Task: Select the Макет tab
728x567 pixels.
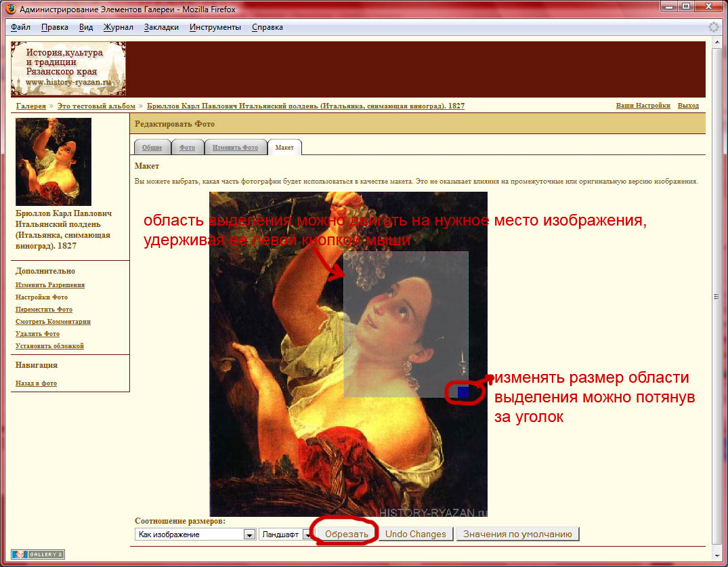Action: [x=284, y=147]
